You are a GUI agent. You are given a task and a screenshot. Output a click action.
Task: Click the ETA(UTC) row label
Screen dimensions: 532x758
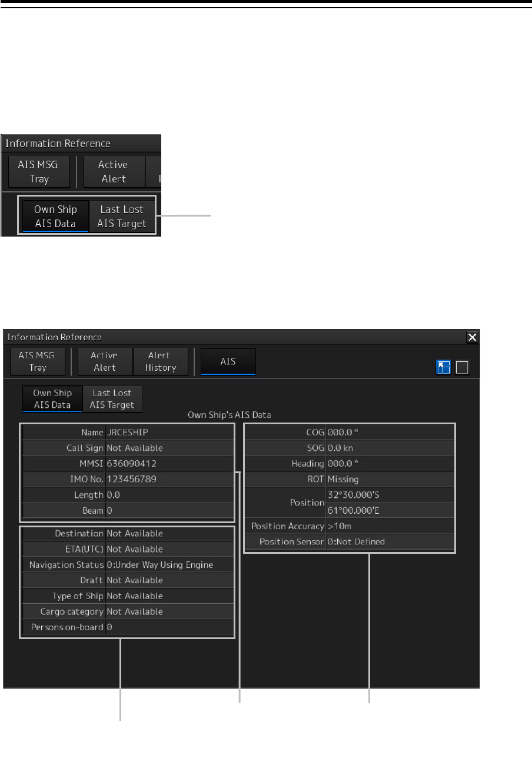84,549
